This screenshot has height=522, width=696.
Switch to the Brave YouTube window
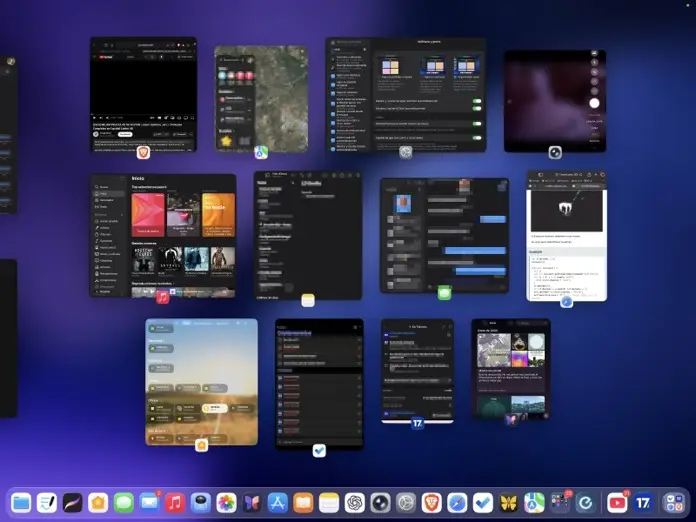pyautogui.click(x=143, y=94)
